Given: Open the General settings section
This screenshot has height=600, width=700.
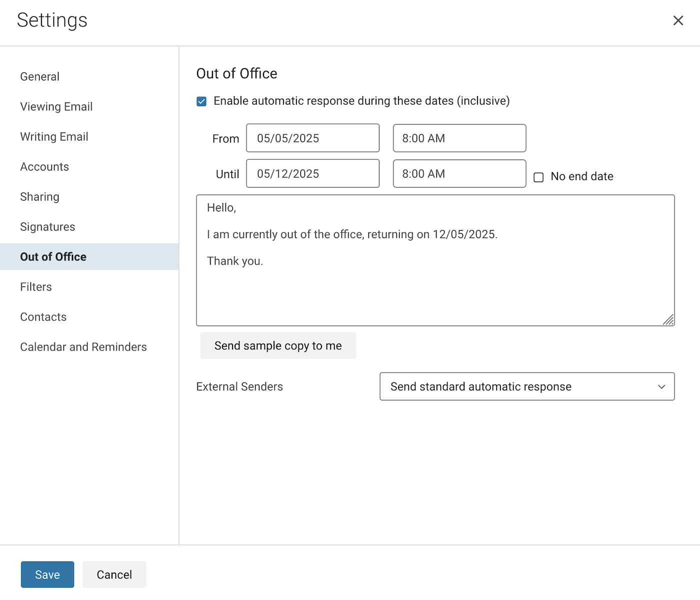Looking at the screenshot, I should [40, 76].
